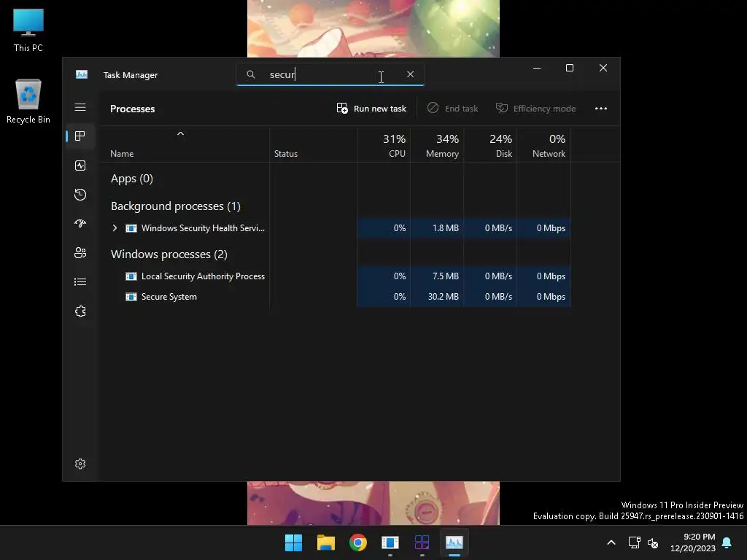Open the App history page in sidebar
747x560 pixels.
point(80,194)
